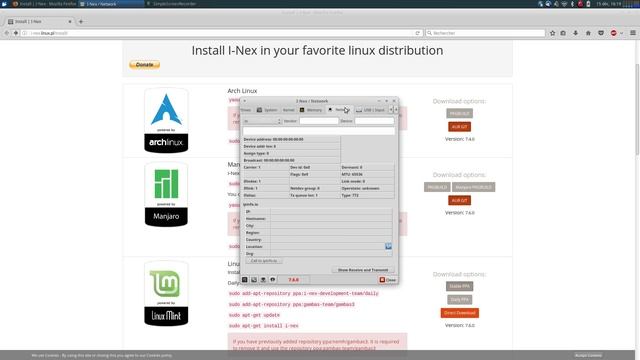Open the network interface combo box
This screenshot has height=360, width=640.
(262, 121)
